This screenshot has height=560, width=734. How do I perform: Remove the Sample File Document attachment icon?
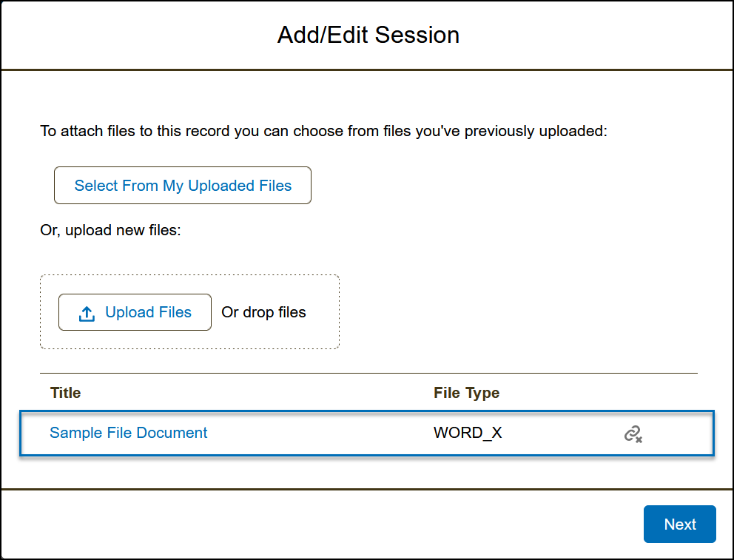click(633, 434)
